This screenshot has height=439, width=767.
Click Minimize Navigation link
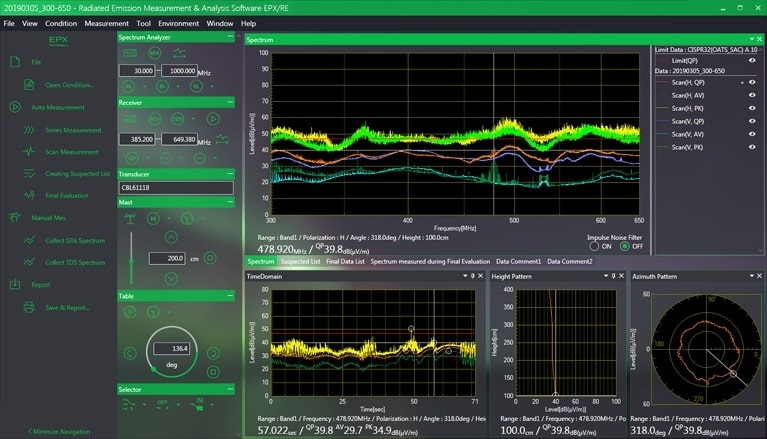(x=57, y=430)
